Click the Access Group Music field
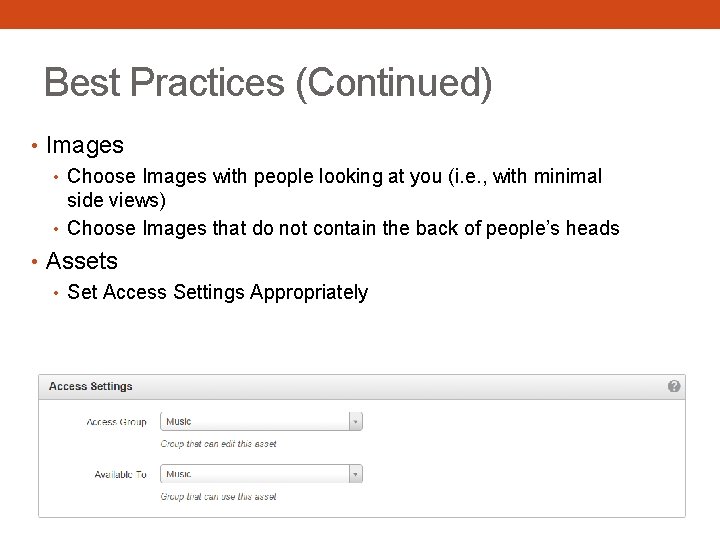 pyautogui.click(x=255, y=422)
